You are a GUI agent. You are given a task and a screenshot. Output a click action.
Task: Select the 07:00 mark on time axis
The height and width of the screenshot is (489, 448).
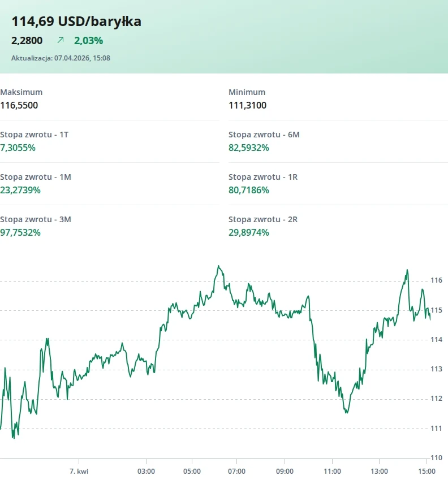[x=236, y=471]
